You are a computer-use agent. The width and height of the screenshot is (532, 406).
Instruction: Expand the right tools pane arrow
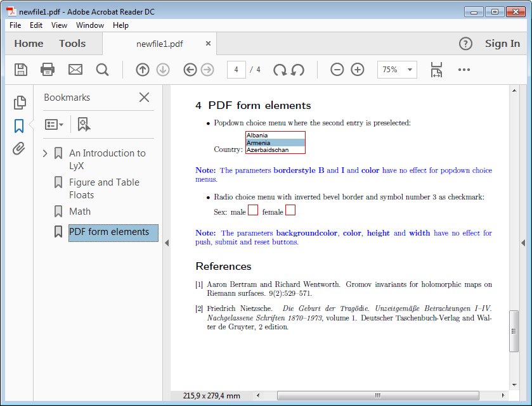click(523, 243)
